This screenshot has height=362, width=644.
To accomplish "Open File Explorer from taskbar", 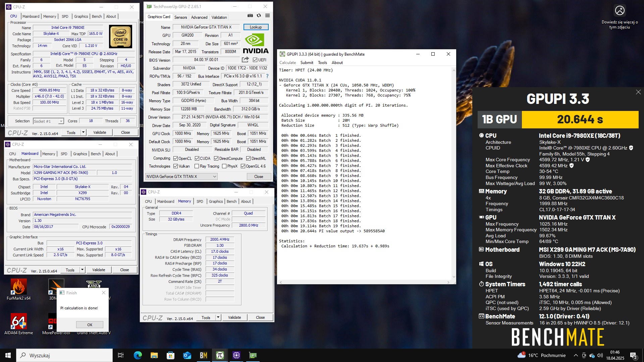I will click(x=154, y=355).
